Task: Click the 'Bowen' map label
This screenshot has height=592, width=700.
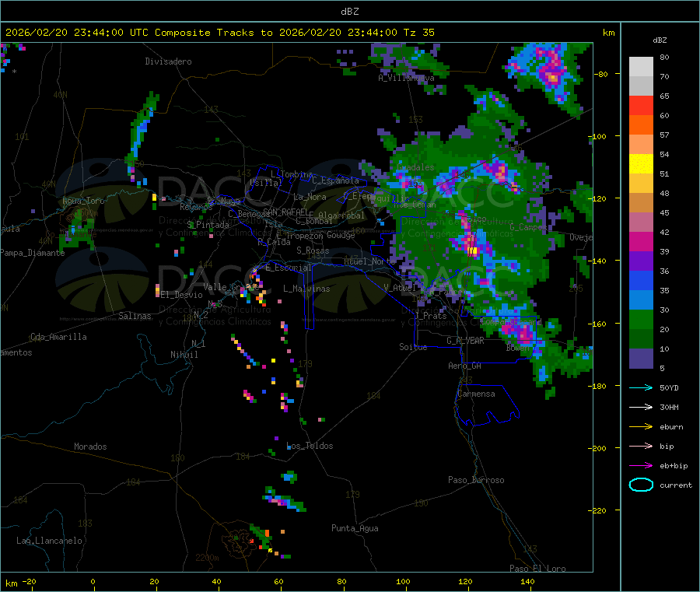Action: (x=518, y=347)
